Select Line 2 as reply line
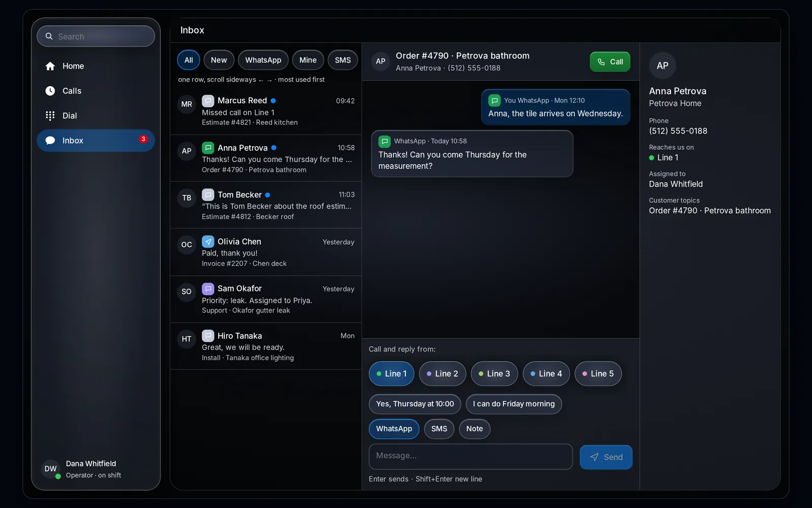This screenshot has height=508, width=812. pos(443,374)
